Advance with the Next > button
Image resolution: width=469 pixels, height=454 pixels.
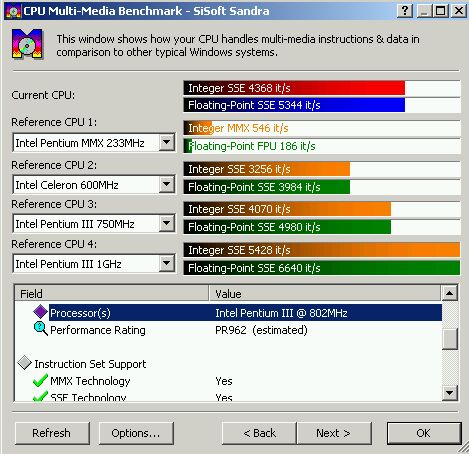[x=334, y=433]
